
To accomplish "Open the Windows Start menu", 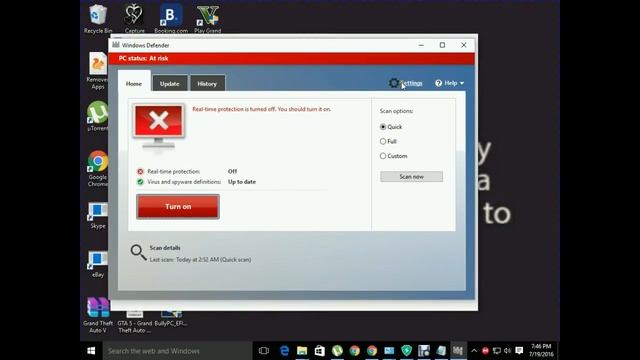I will point(91,351).
